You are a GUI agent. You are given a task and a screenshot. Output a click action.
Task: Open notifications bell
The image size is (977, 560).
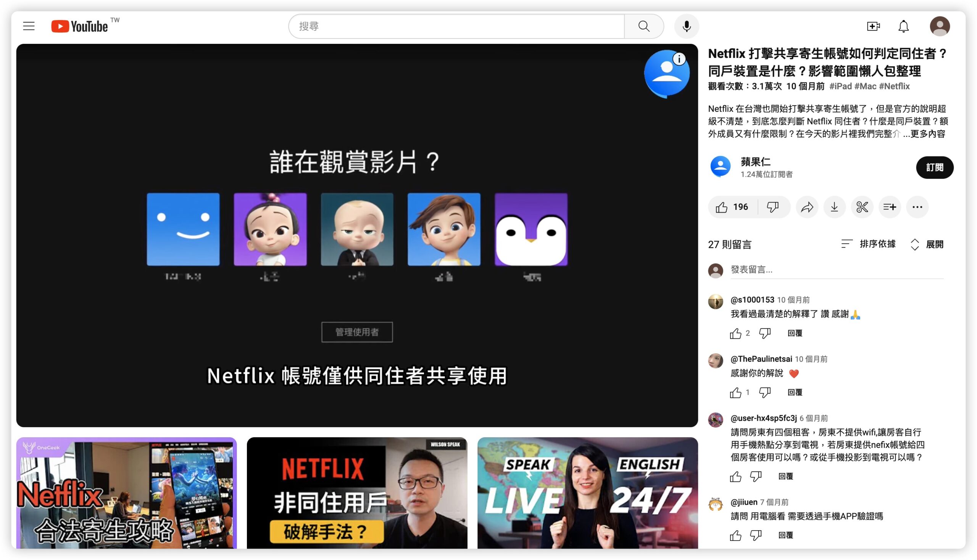(x=903, y=26)
